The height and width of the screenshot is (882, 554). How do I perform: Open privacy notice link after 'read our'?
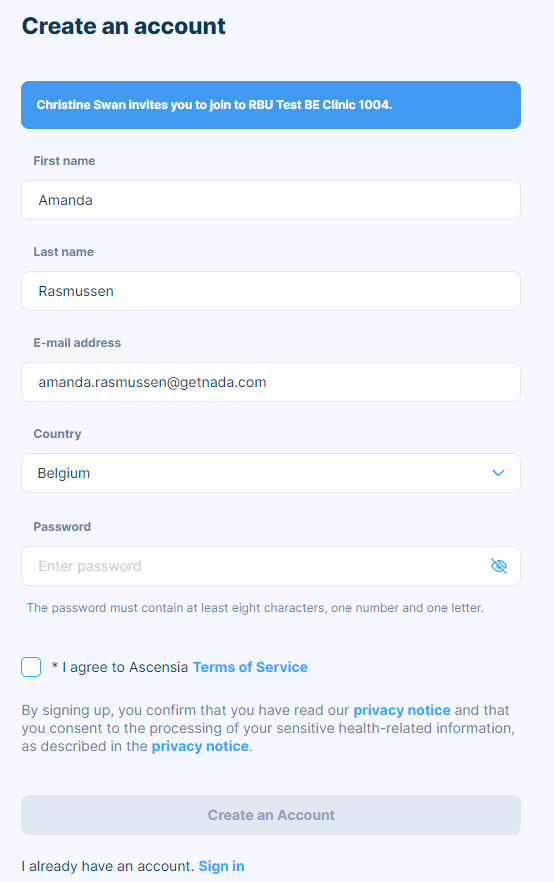tap(402, 710)
